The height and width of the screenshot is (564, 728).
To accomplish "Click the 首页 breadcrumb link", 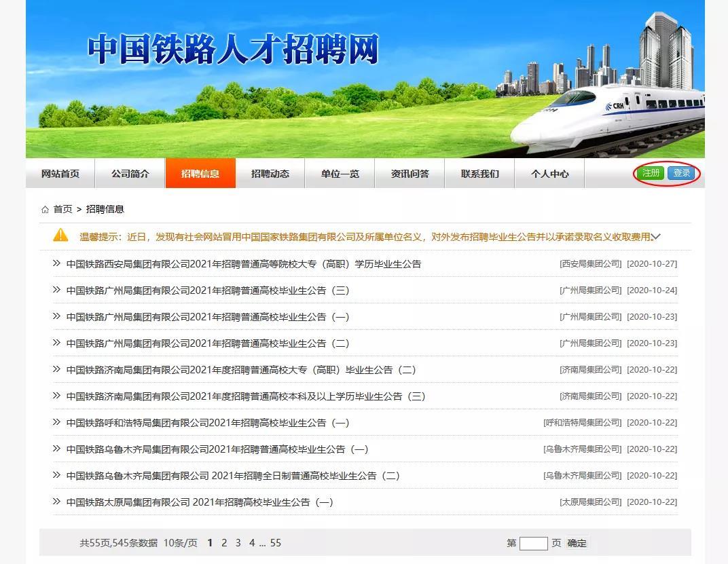I will tap(62, 209).
